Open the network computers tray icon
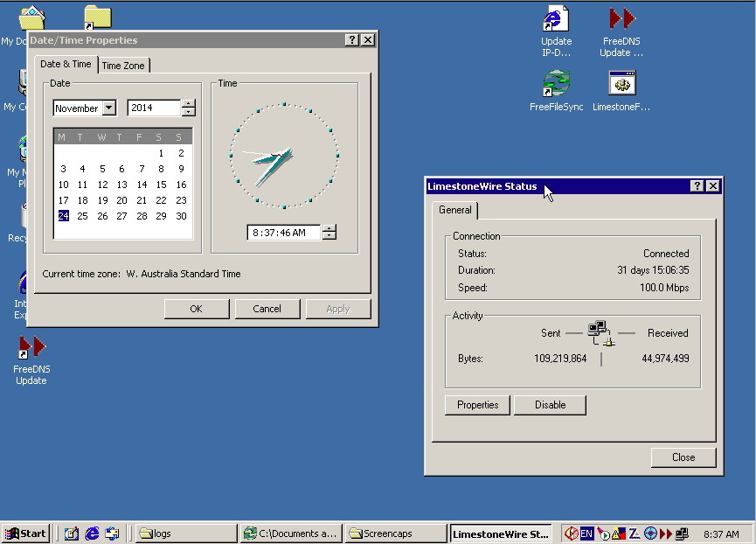This screenshot has height=544, width=756. coord(682,534)
